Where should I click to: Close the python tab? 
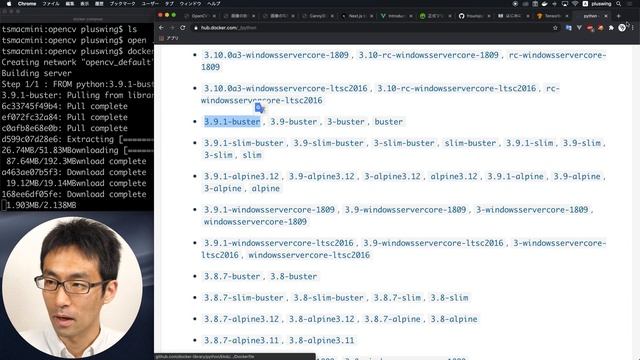click(x=606, y=16)
